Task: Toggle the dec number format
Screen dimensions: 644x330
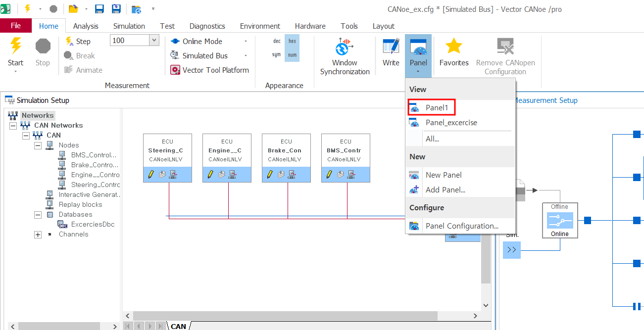Action: point(277,42)
